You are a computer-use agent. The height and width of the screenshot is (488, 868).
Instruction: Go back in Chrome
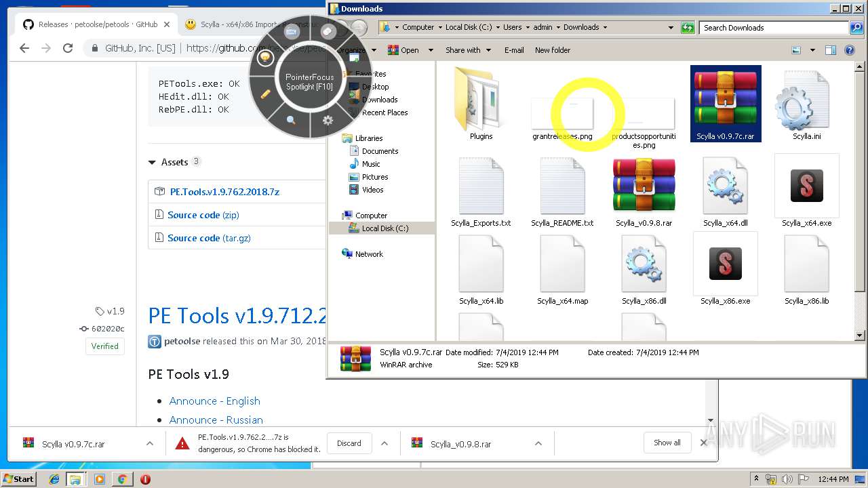pos(24,48)
